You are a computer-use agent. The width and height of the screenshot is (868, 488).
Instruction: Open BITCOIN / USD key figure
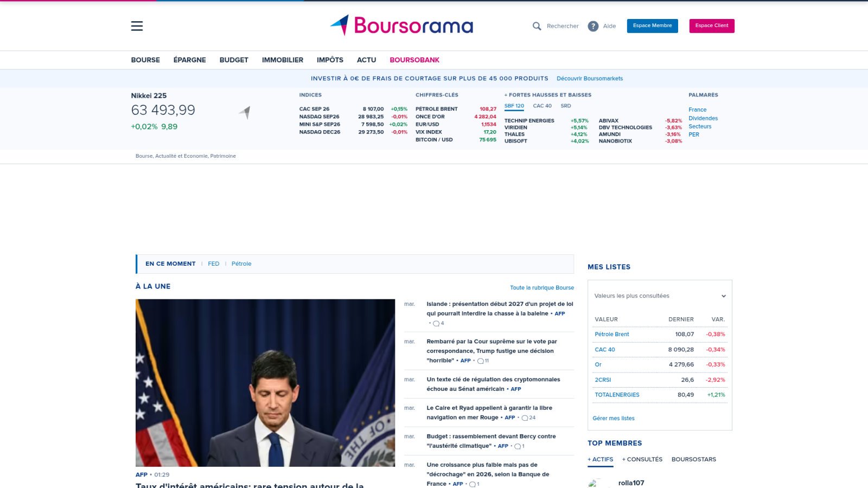[434, 140]
